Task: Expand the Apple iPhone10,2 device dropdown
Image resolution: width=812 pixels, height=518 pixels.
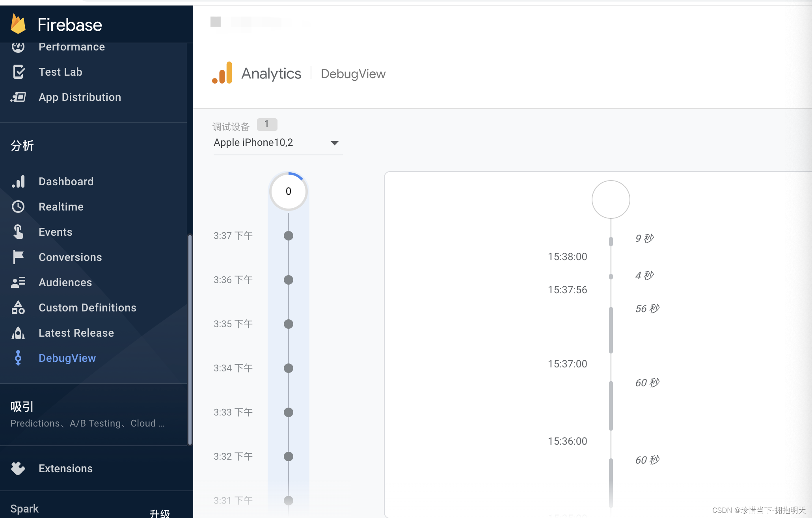Action: (x=334, y=143)
